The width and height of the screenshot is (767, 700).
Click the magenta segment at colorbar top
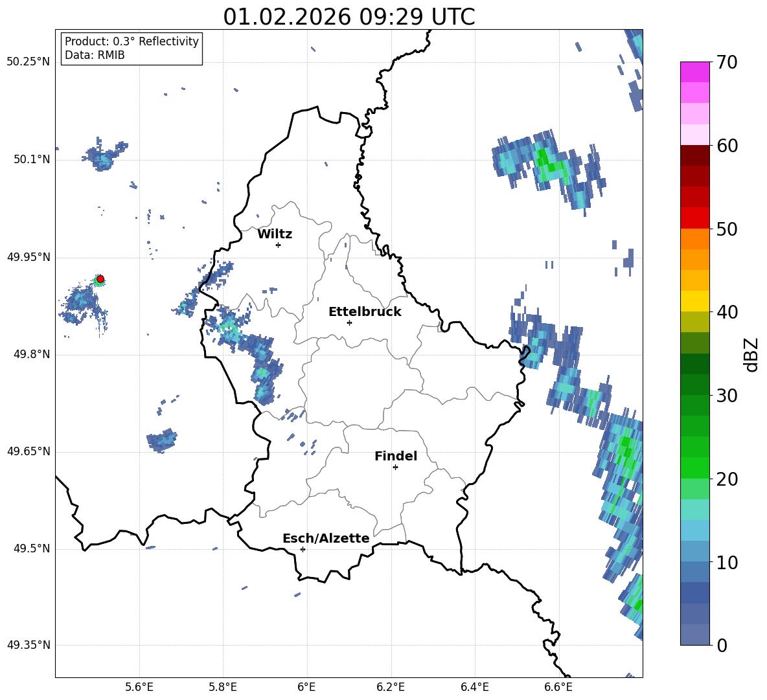(695, 72)
